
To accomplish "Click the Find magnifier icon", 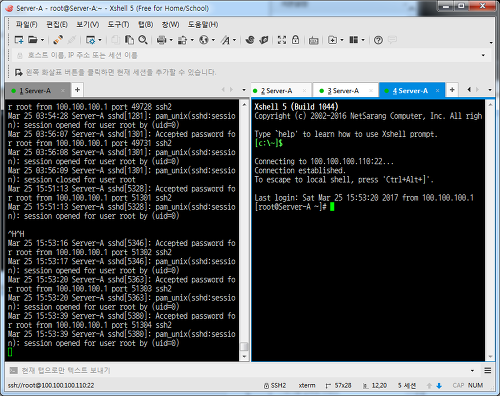I will [x=143, y=40].
